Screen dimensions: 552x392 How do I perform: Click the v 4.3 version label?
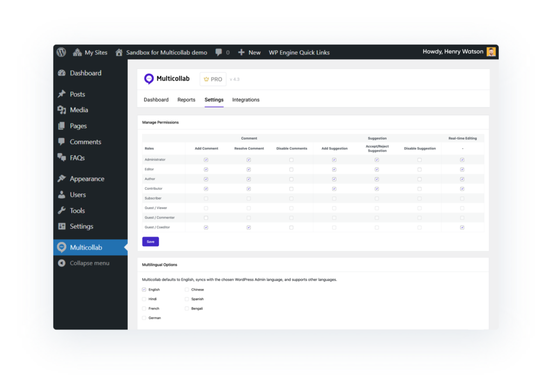(234, 79)
